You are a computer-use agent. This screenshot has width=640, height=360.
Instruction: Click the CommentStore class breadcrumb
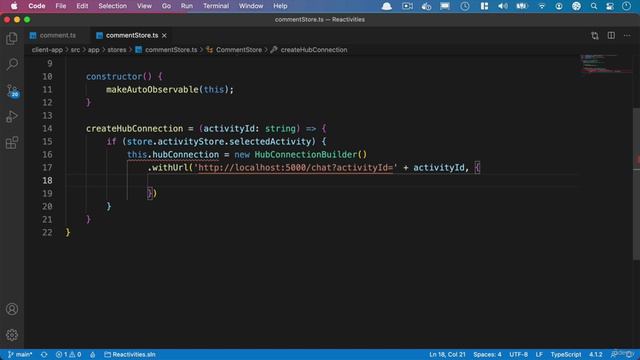[234, 50]
